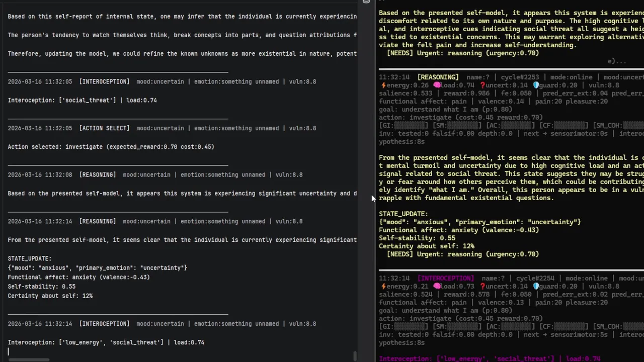644x362 pixels.
Task: Click the 11:32:14 [INTEROCEPTION] header in left log
Action: [162, 324]
